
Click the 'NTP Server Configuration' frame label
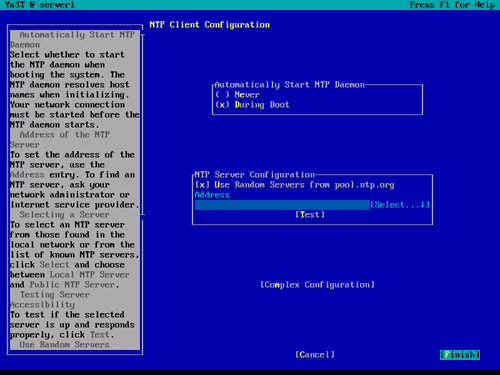point(255,175)
